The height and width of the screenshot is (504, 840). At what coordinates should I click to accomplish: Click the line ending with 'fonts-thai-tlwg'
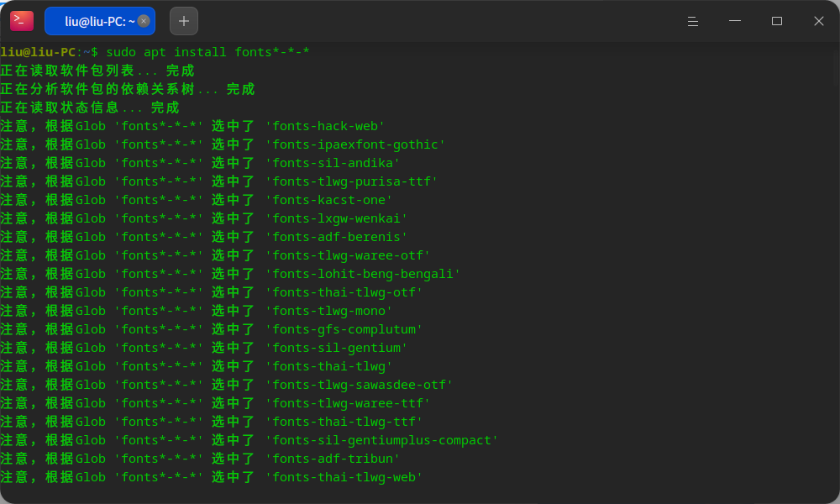coord(196,366)
